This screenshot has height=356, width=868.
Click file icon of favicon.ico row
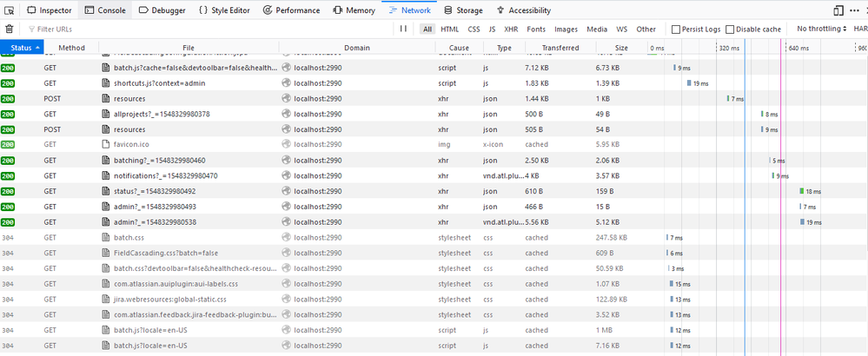point(106,144)
